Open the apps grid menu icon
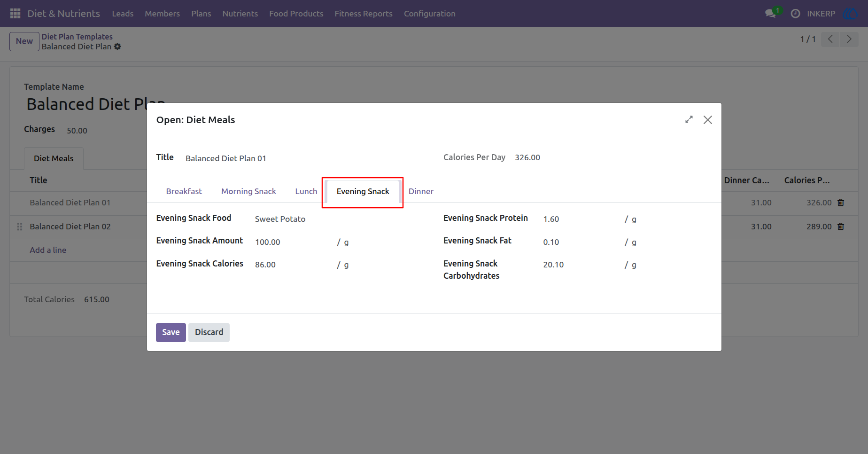The width and height of the screenshot is (868, 454). pos(15,14)
